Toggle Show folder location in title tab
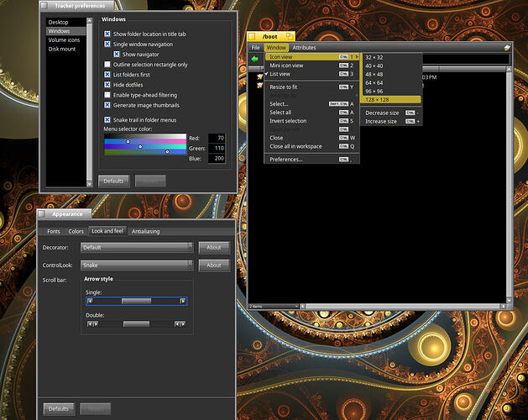The width and height of the screenshot is (528, 420). [x=107, y=34]
